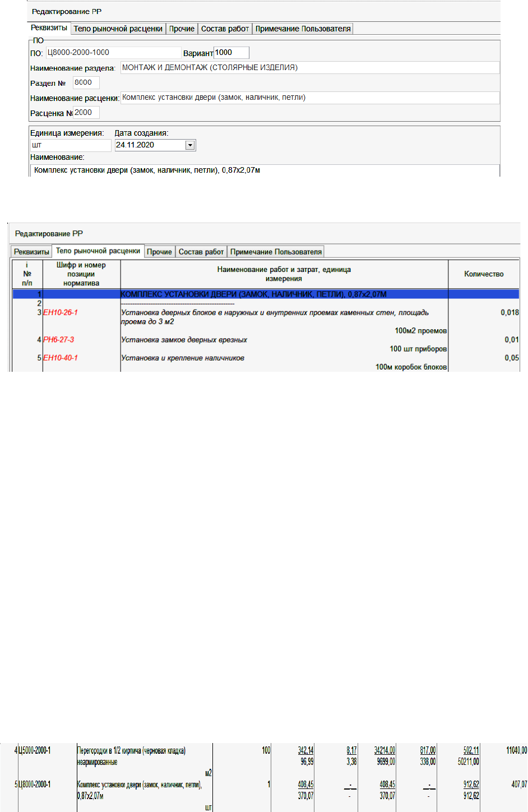
Task: Click value 407,07 in bottom table
Action: point(519,784)
